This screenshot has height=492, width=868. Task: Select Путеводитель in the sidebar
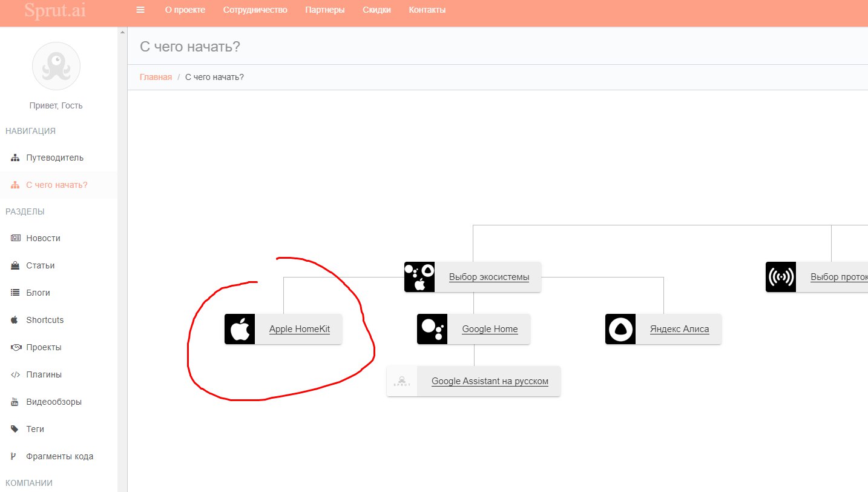pyautogui.click(x=59, y=158)
